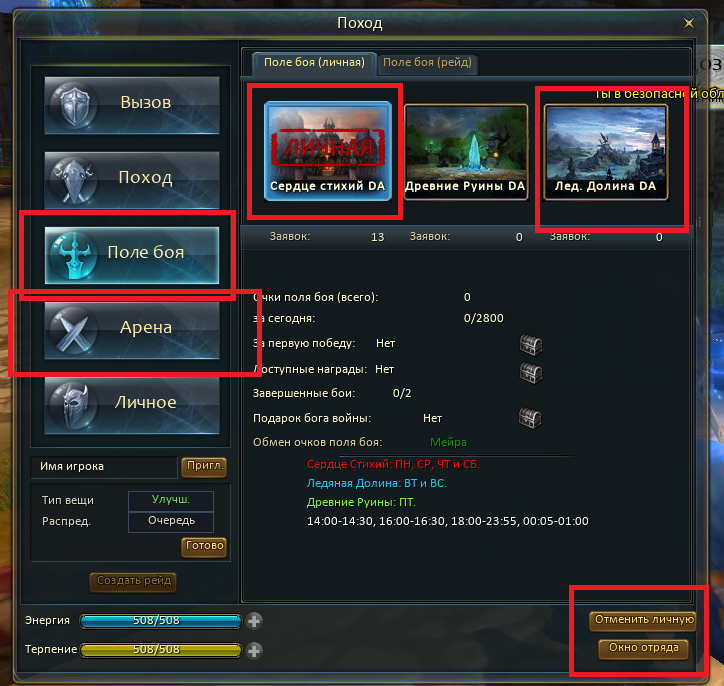
Task: Select Сердце стихий DA battlefield thumbnail
Action: [x=328, y=151]
